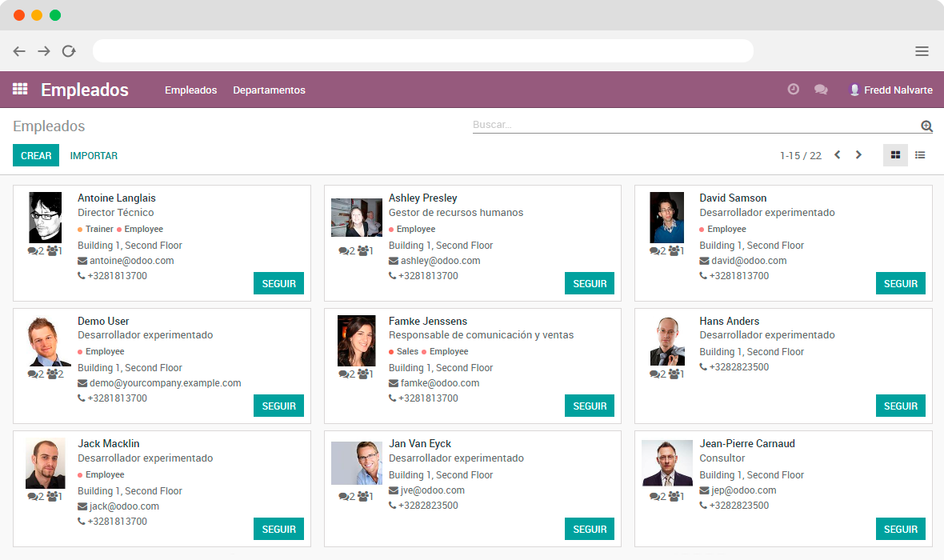
Task: Reload the browser page
Action: [x=69, y=51]
